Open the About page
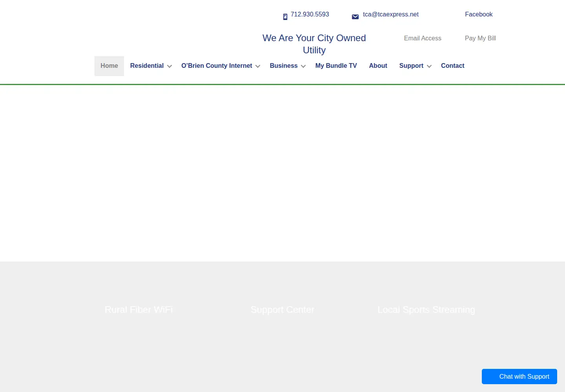Screen dimensions: 565x392 coord(378,66)
